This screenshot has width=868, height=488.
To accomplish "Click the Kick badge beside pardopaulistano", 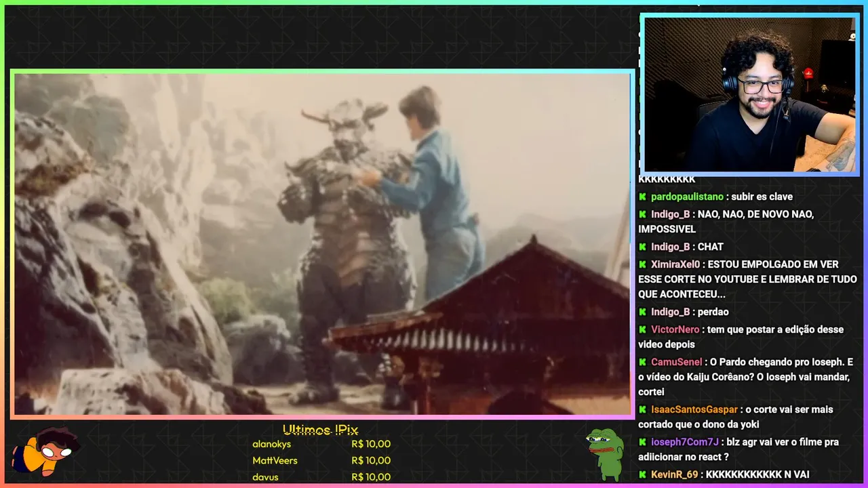I will coord(642,197).
